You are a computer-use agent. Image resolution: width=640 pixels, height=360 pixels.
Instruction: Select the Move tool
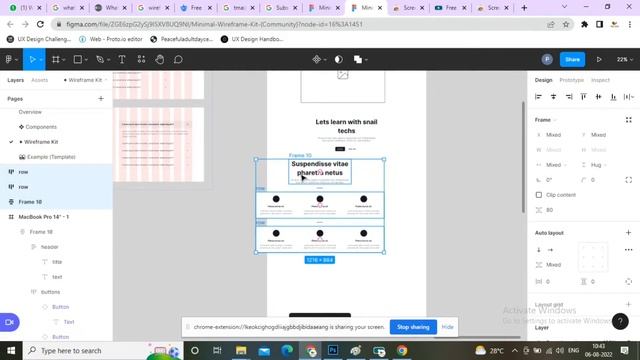pyautogui.click(x=33, y=60)
